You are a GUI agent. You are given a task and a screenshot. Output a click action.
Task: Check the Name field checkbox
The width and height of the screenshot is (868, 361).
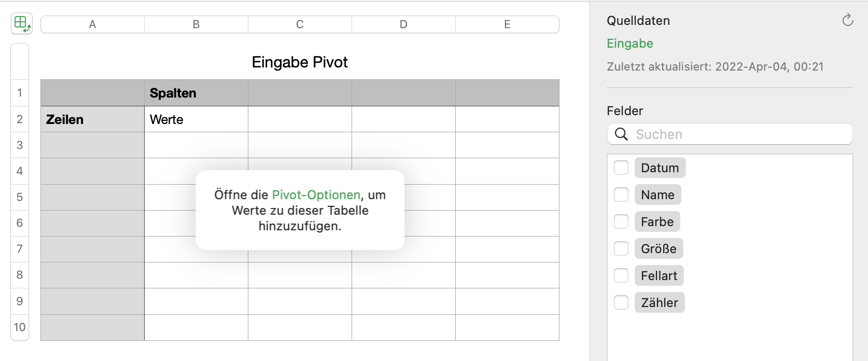(x=621, y=195)
